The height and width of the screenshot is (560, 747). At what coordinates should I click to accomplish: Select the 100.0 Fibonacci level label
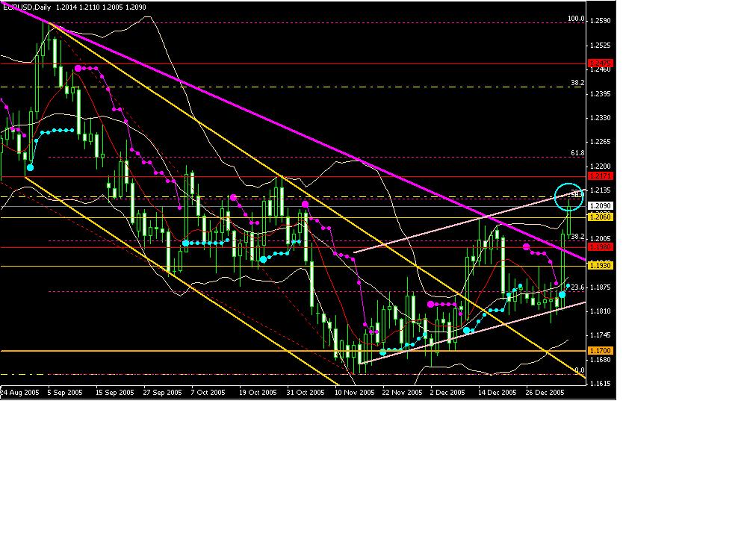(576, 19)
